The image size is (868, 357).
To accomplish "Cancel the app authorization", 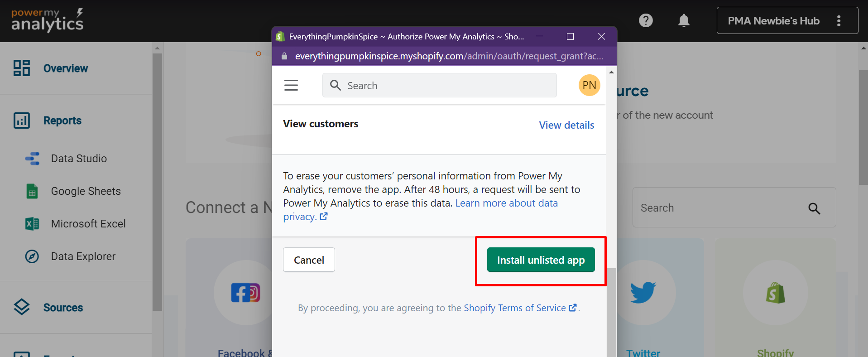I will (309, 260).
